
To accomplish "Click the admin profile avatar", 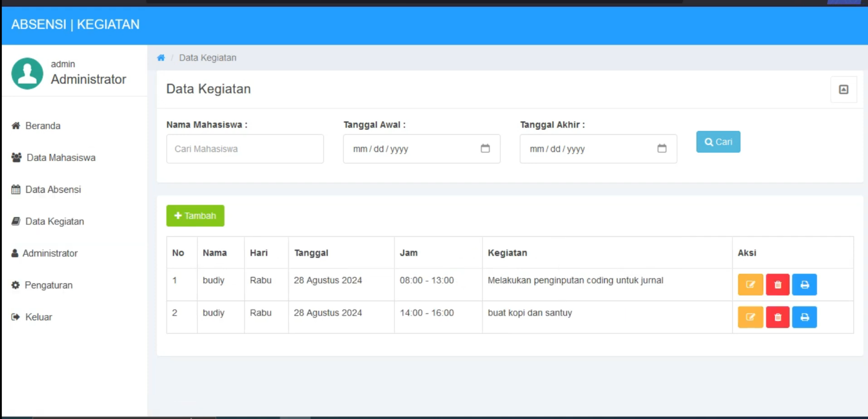I will coord(27,73).
